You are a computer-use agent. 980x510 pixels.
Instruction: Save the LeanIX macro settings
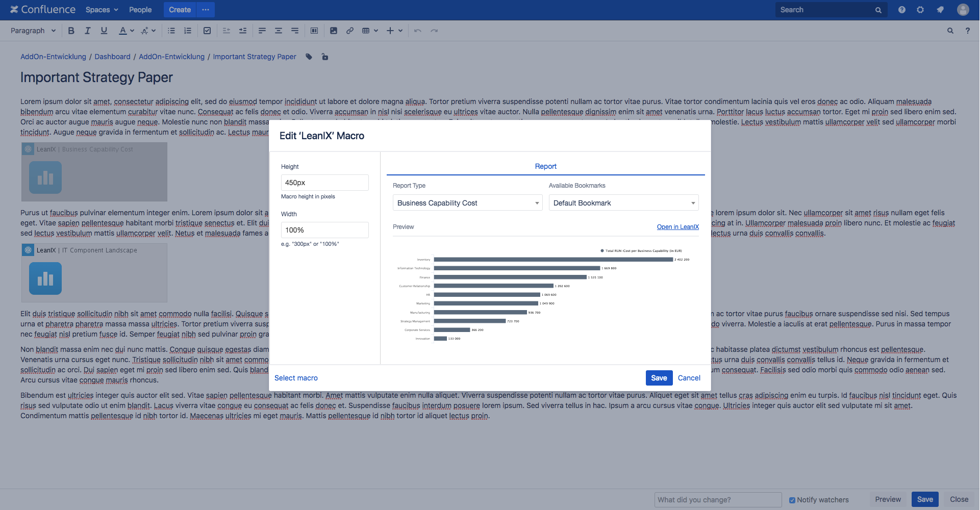click(659, 378)
